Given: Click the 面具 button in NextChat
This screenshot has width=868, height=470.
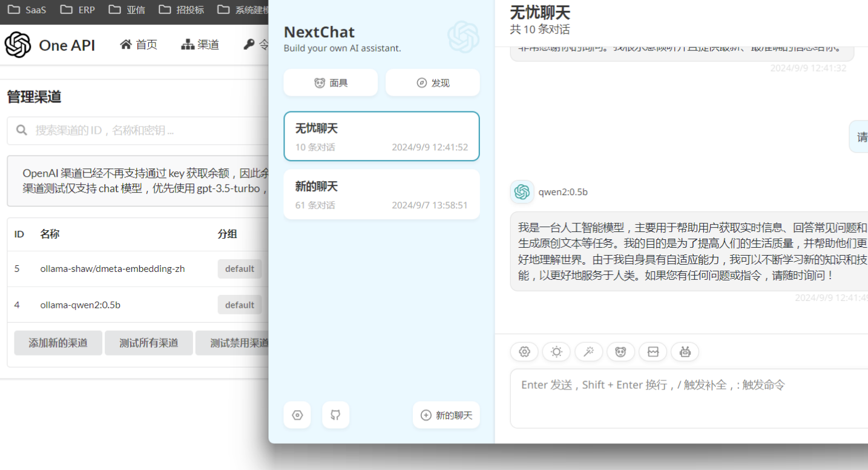Looking at the screenshot, I should click(330, 82).
